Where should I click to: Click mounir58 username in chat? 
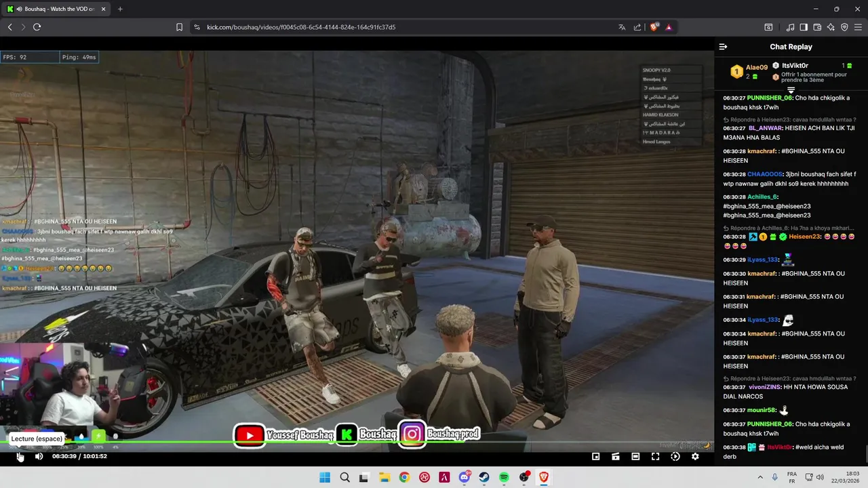762,410
